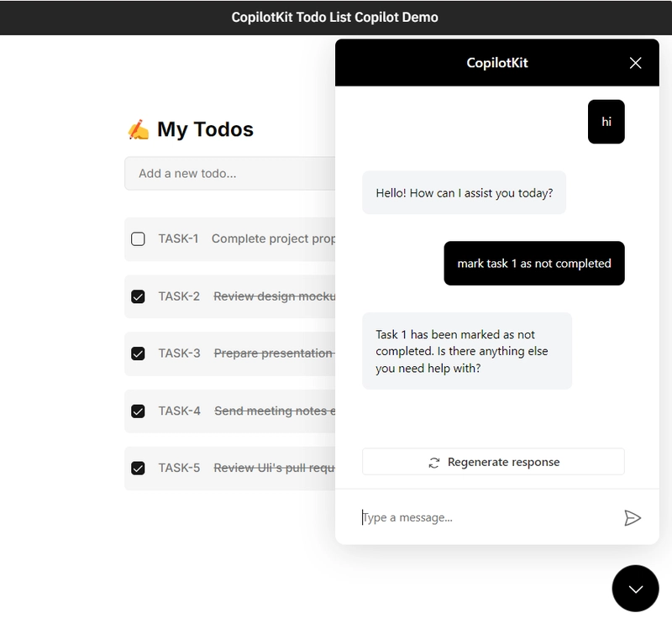Select the "Task 1 has been marked" response

[x=466, y=351]
